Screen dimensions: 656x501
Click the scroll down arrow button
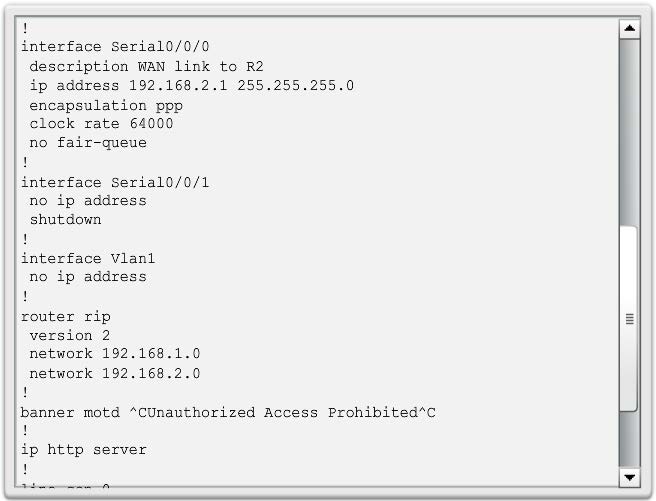629,477
